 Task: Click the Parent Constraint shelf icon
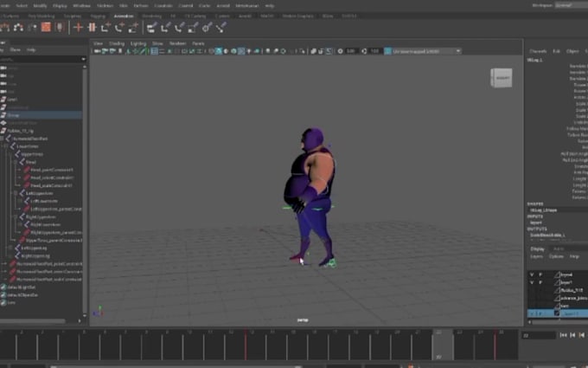(x=151, y=27)
